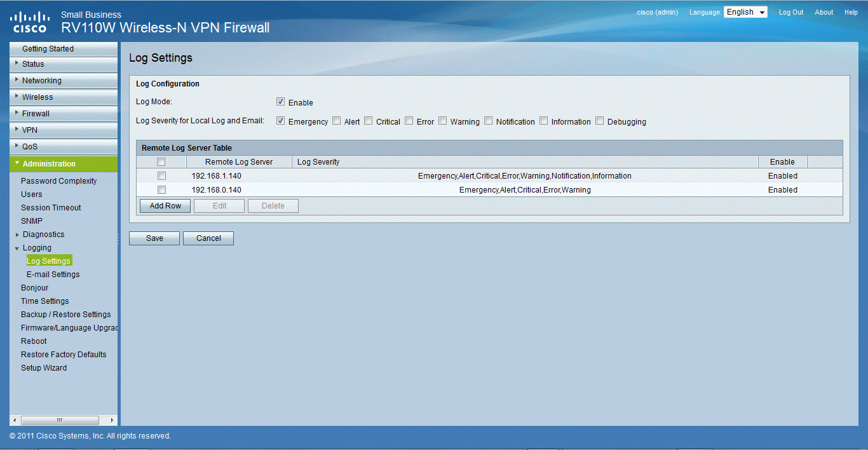Open the Help link

coord(851,12)
